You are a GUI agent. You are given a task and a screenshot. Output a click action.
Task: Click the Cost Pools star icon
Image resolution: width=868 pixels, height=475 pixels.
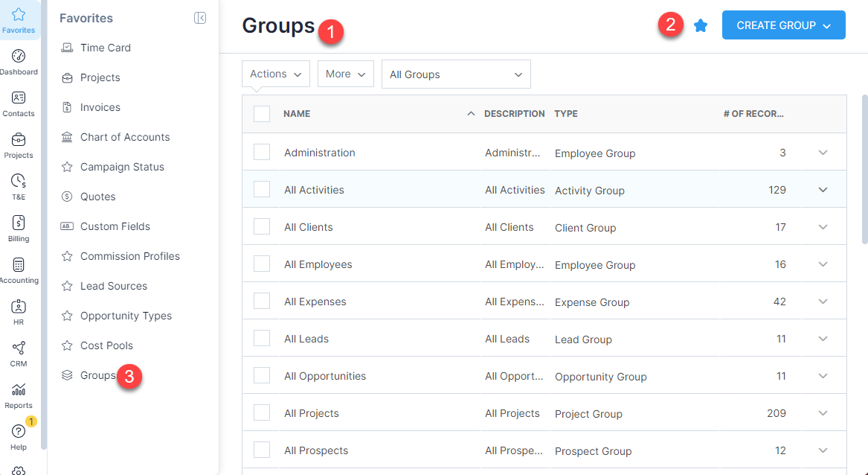click(67, 345)
